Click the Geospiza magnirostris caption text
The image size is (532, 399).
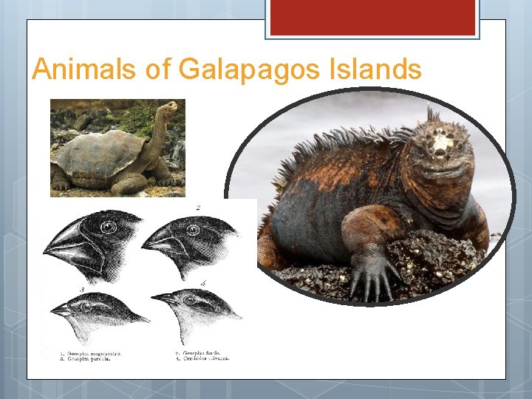(91, 353)
